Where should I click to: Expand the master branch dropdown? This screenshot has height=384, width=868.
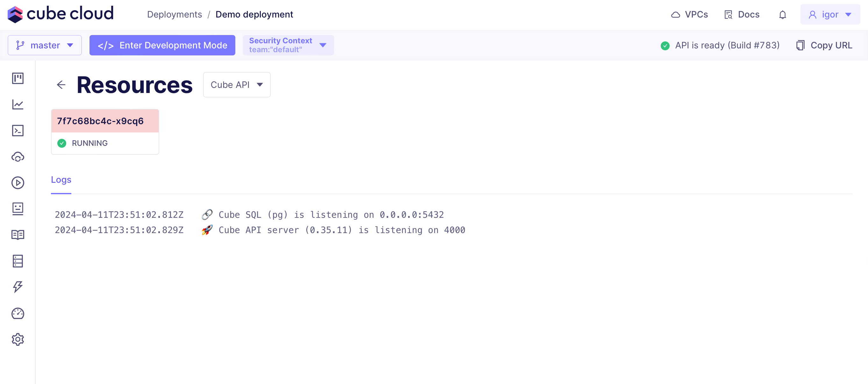coord(45,45)
